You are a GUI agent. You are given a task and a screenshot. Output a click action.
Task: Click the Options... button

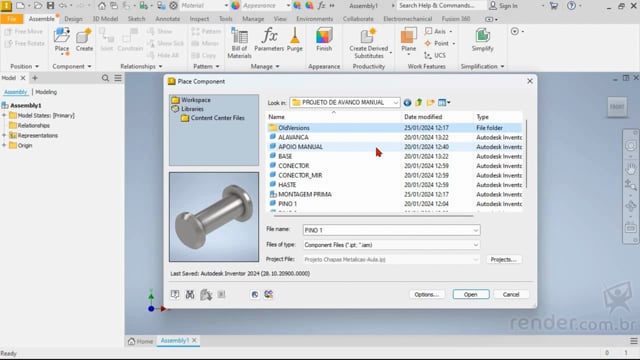[427, 294]
